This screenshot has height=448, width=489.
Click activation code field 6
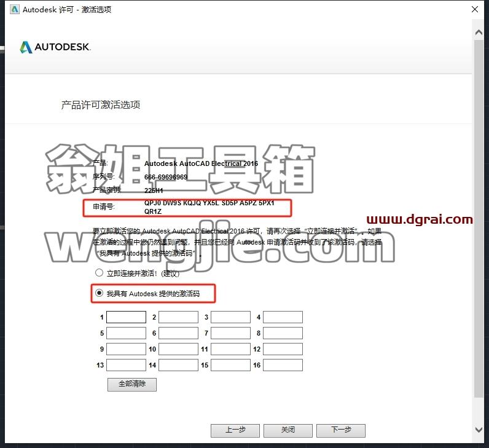178,333
